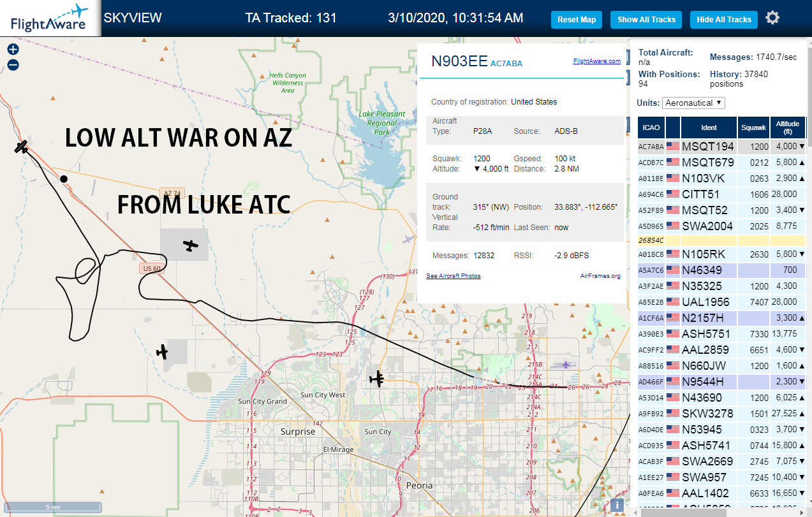
Task: Select the aircraft icon at track start
Action: coord(22,147)
